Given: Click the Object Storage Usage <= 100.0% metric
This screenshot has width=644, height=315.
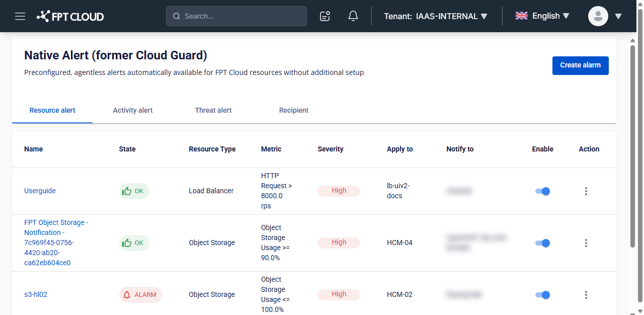Looking at the screenshot, I should point(276,294).
